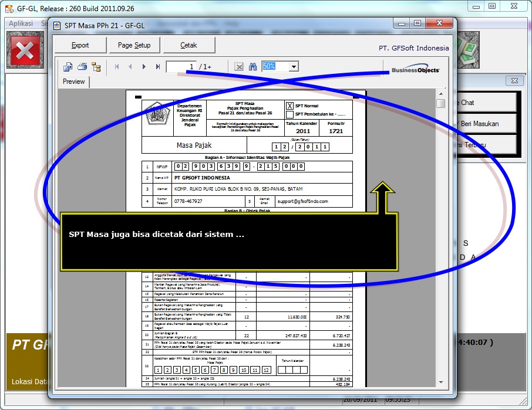This screenshot has width=532, height=410.
Task: Click the Cetak print button
Action: (x=189, y=45)
